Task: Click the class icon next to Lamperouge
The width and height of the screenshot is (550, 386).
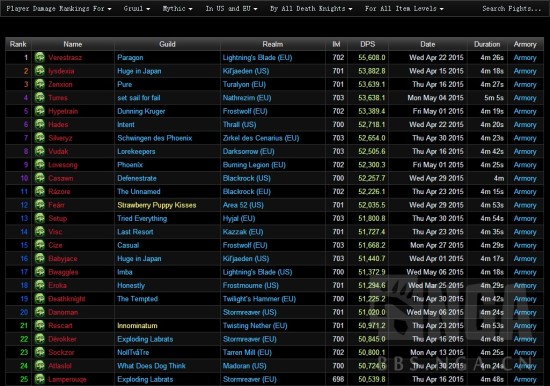Action: tap(40, 379)
